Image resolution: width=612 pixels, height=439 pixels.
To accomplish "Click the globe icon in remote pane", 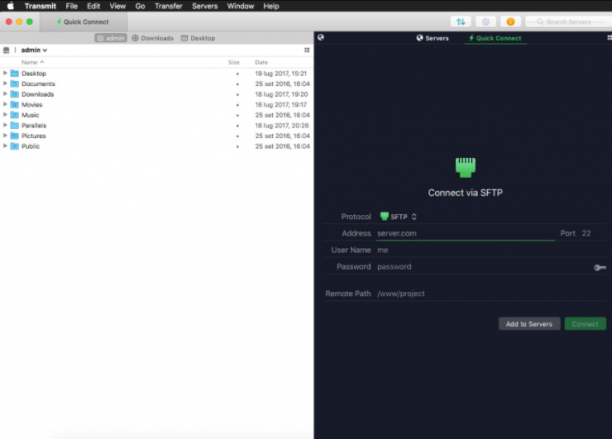I will [321, 37].
